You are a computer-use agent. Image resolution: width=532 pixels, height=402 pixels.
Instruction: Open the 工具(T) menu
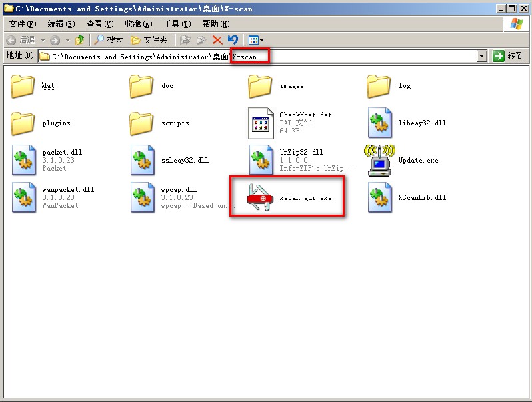click(177, 24)
